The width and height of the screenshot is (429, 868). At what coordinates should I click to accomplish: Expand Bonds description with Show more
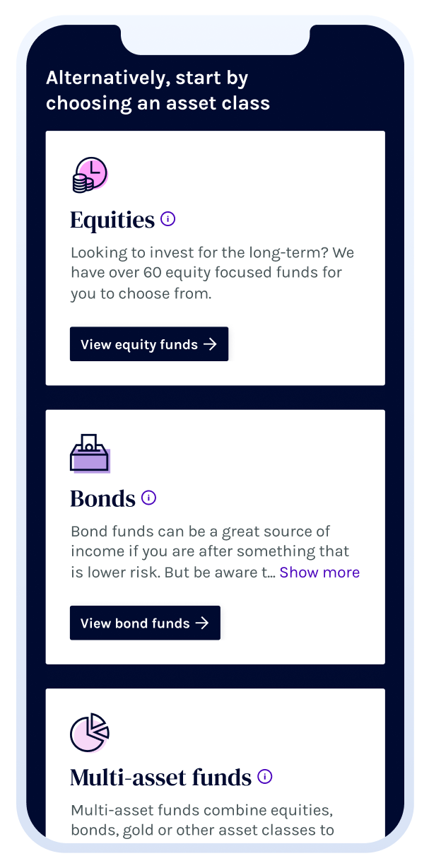(319, 573)
